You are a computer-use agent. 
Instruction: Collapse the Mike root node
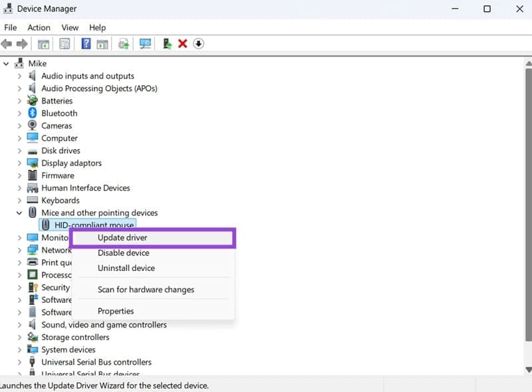(x=6, y=63)
